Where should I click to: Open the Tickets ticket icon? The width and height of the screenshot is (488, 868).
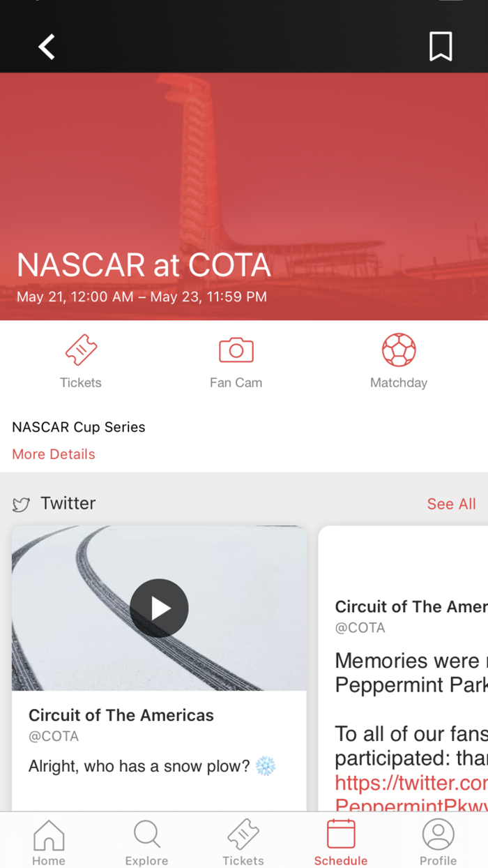point(81,350)
